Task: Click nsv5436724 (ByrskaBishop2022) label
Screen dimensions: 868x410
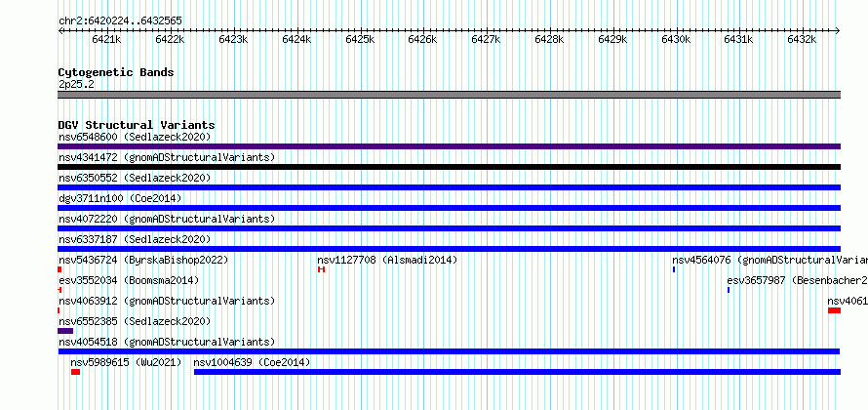Action: (143, 260)
